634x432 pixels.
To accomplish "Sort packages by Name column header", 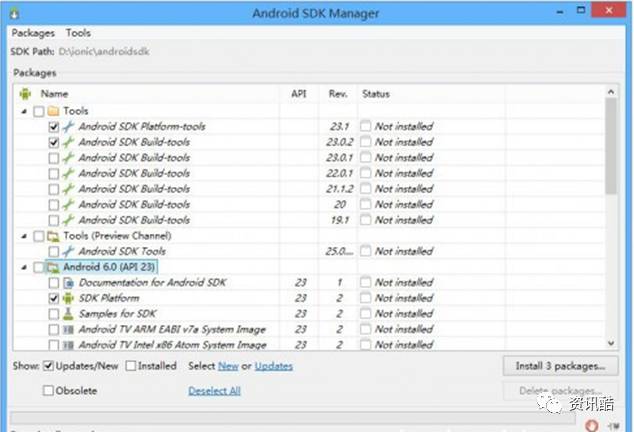I will 54,94.
